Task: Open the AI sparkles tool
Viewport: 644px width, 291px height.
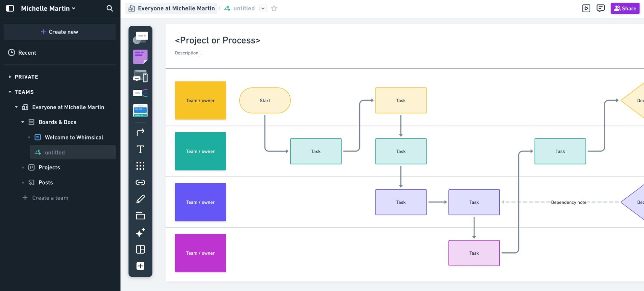Action: click(x=140, y=232)
